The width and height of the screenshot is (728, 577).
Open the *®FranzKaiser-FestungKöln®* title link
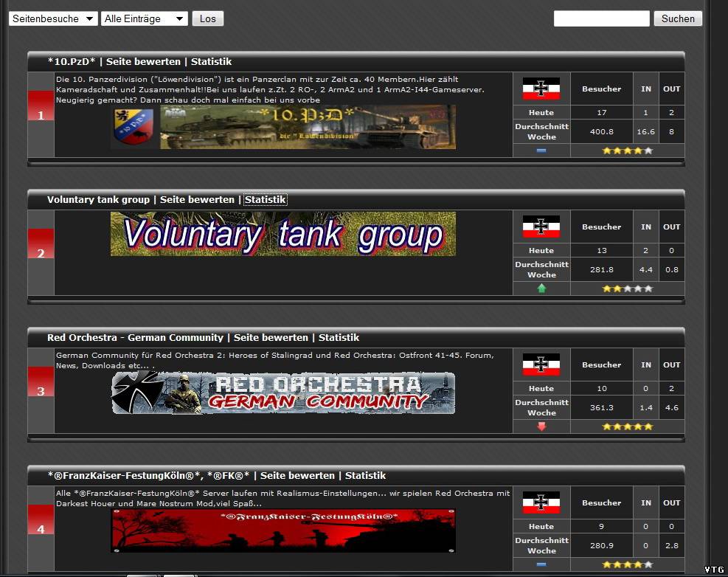click(x=148, y=475)
